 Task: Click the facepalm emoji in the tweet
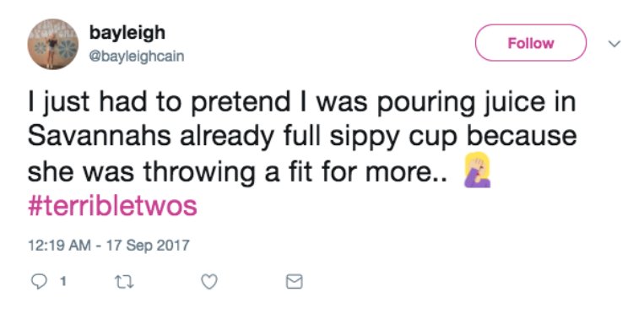pos(477,170)
